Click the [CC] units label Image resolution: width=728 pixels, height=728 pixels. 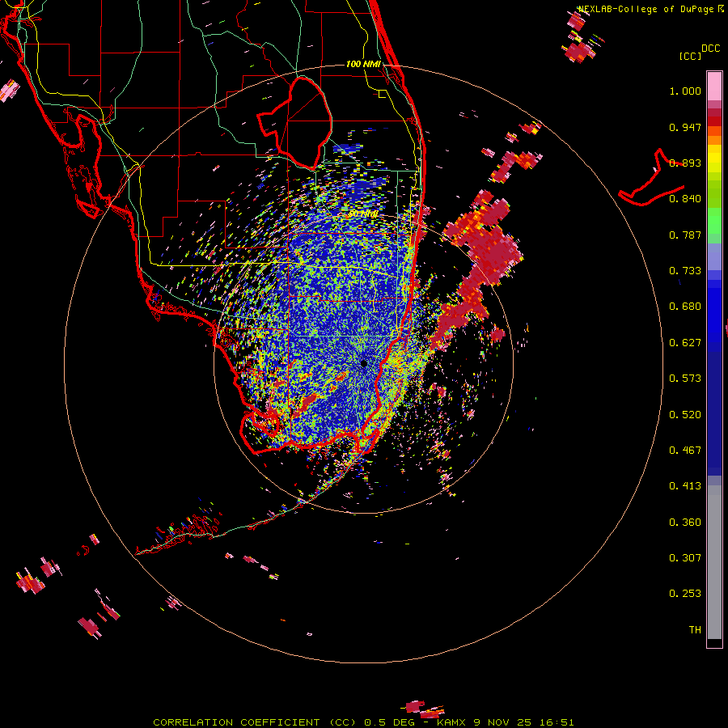(690, 56)
